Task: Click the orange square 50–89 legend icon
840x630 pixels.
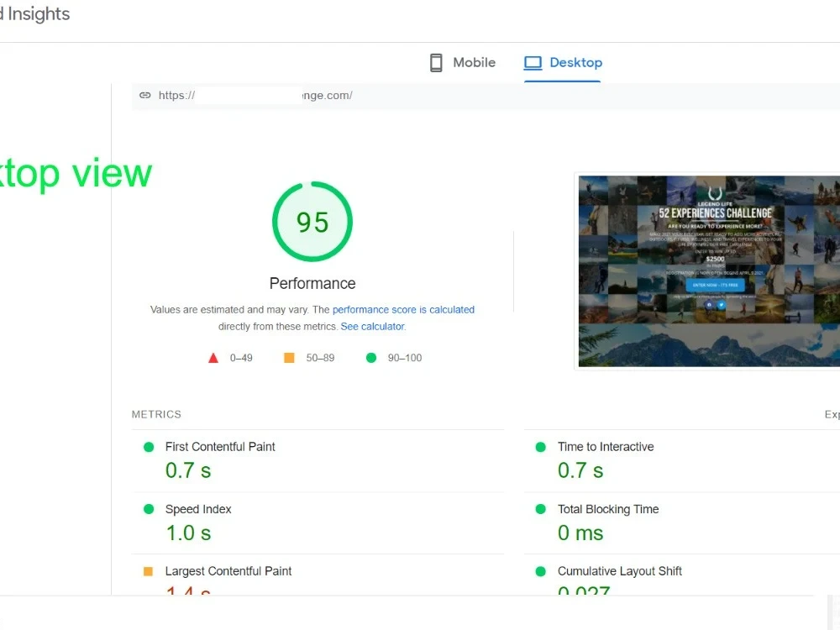Action: click(289, 357)
